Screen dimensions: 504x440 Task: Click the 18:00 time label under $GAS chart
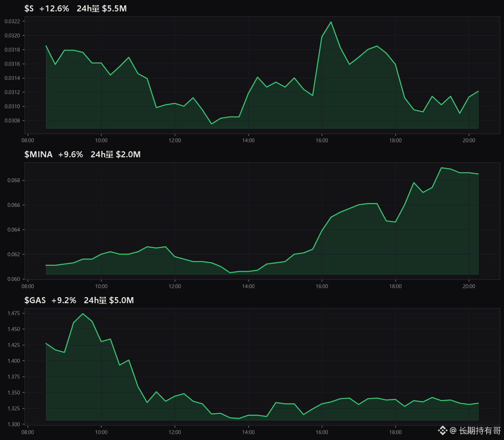point(395,432)
